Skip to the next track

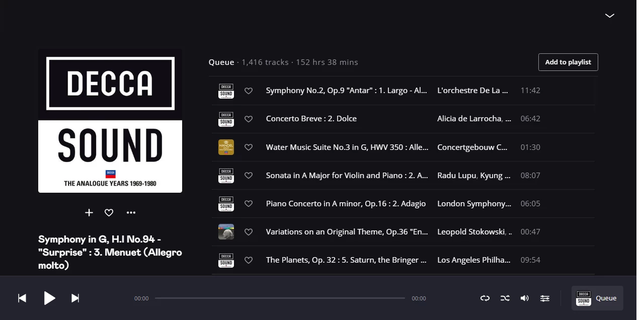[x=75, y=298]
